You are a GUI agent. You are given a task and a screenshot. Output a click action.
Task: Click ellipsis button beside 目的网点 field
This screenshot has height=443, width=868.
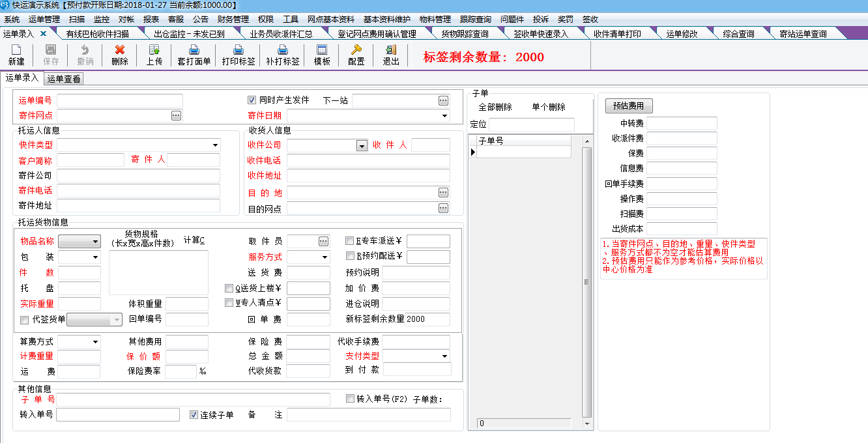coord(443,208)
